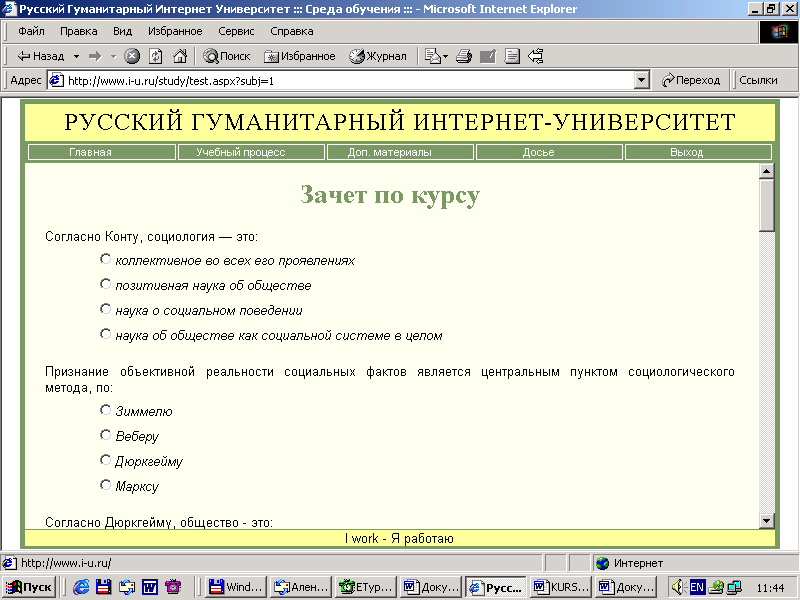800x600 pixels.
Task: Select 'позитивная наука об обществе' radio button
Action: pos(105,284)
